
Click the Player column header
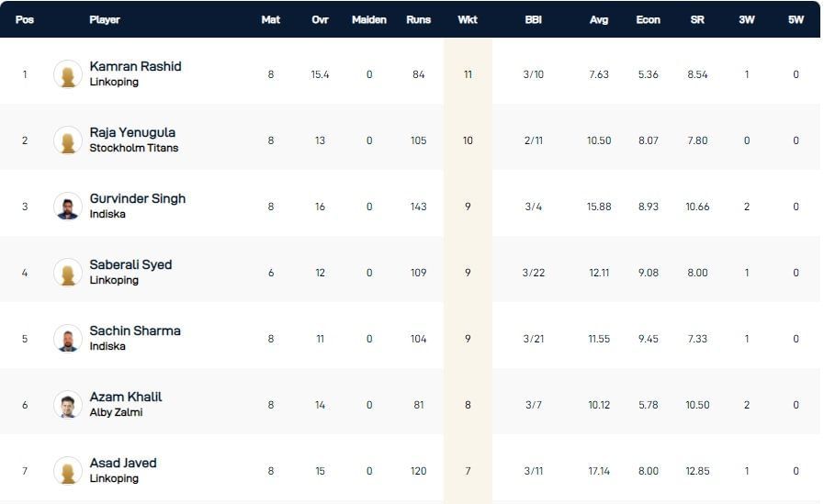pyautogui.click(x=105, y=19)
